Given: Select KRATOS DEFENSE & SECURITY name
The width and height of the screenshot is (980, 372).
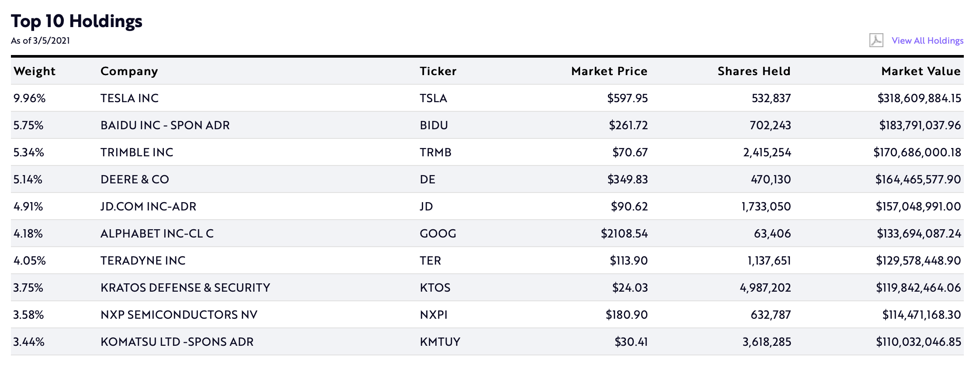Looking at the screenshot, I should coord(185,288).
